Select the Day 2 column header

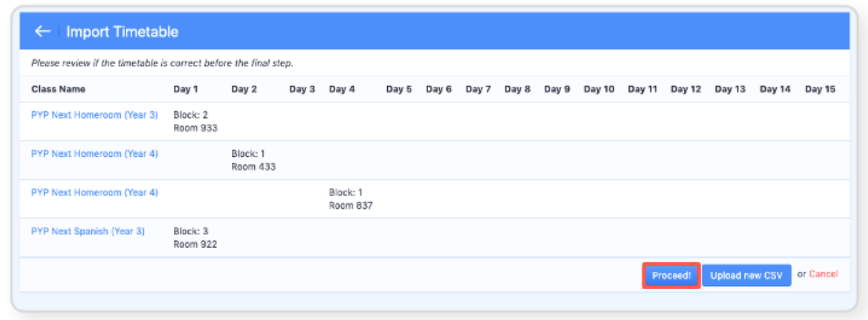coord(244,89)
